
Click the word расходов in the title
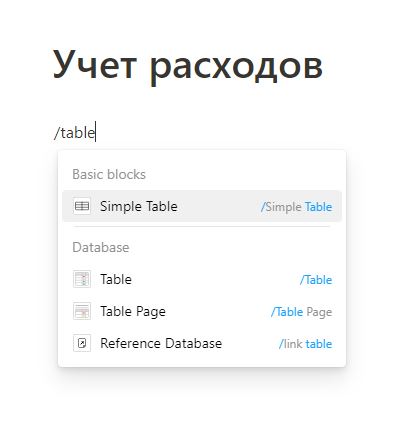tap(236, 67)
